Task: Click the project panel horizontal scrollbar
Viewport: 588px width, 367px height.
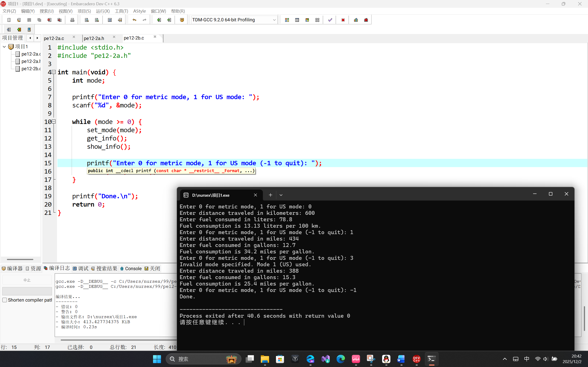Action: tap(20, 259)
